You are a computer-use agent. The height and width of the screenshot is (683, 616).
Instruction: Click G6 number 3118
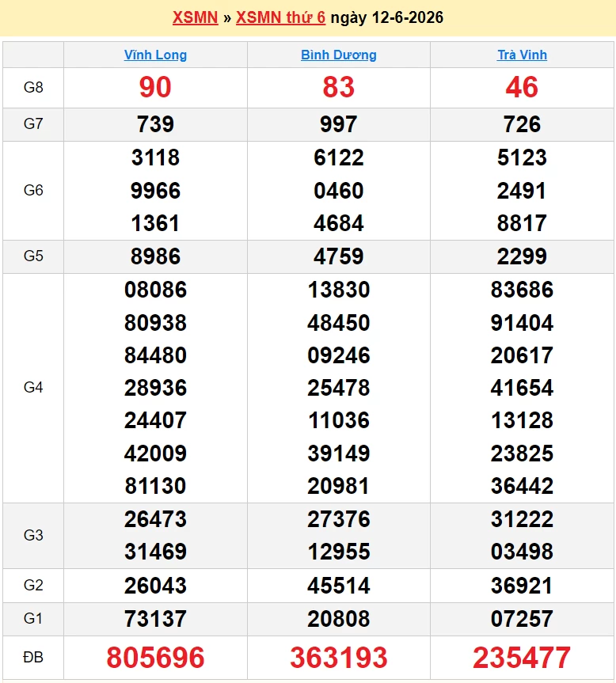point(155,157)
